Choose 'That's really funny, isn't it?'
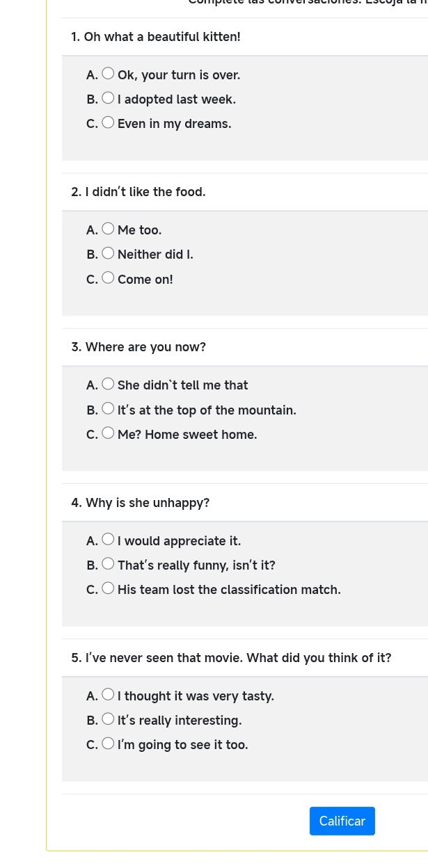This screenshot has height=868, width=428. click(x=108, y=564)
